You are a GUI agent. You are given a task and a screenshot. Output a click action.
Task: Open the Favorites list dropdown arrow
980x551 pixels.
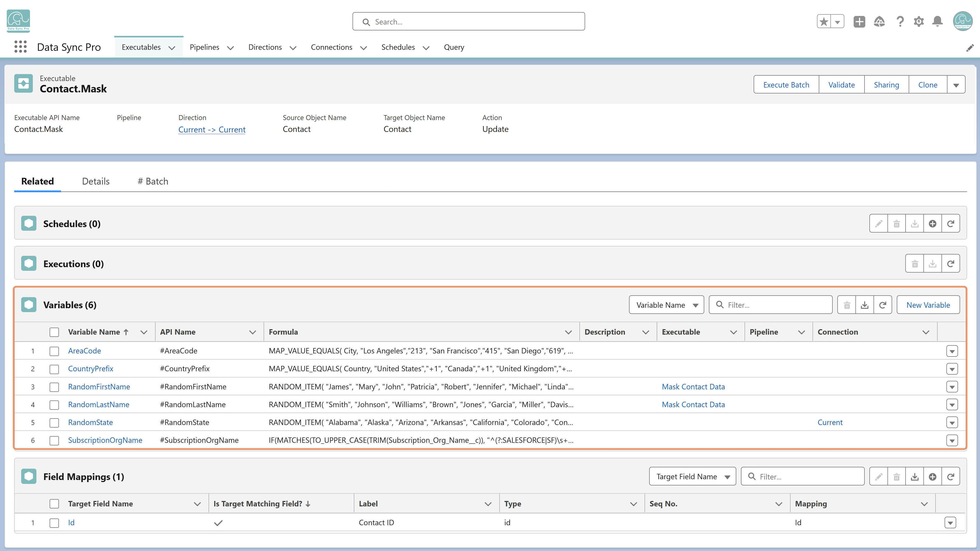[x=837, y=22]
